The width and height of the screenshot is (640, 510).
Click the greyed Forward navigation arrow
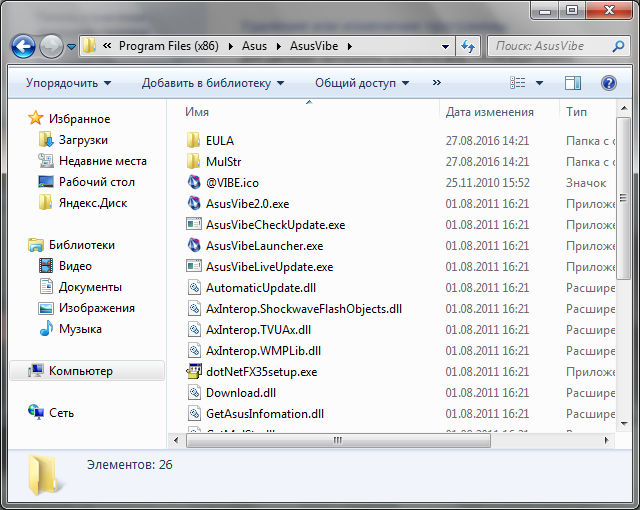(x=51, y=47)
